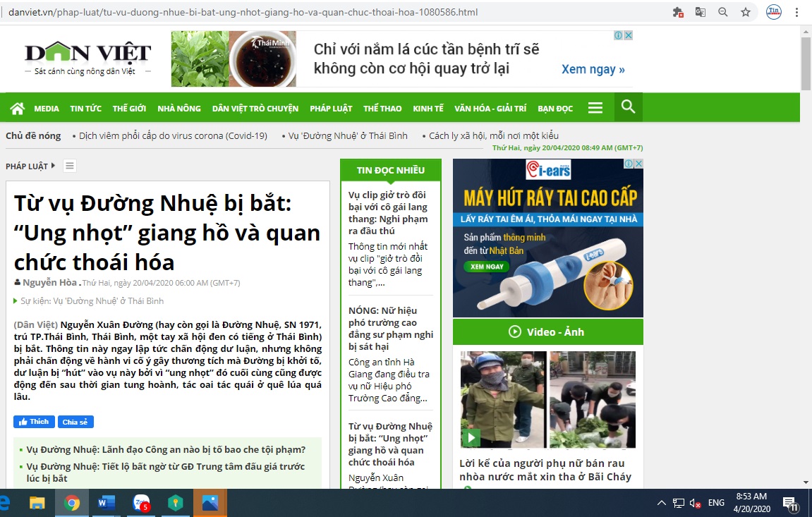The width and height of the screenshot is (812, 517).
Task: Click the PHÁP LUẬT breadcrumb
Action: (27, 166)
